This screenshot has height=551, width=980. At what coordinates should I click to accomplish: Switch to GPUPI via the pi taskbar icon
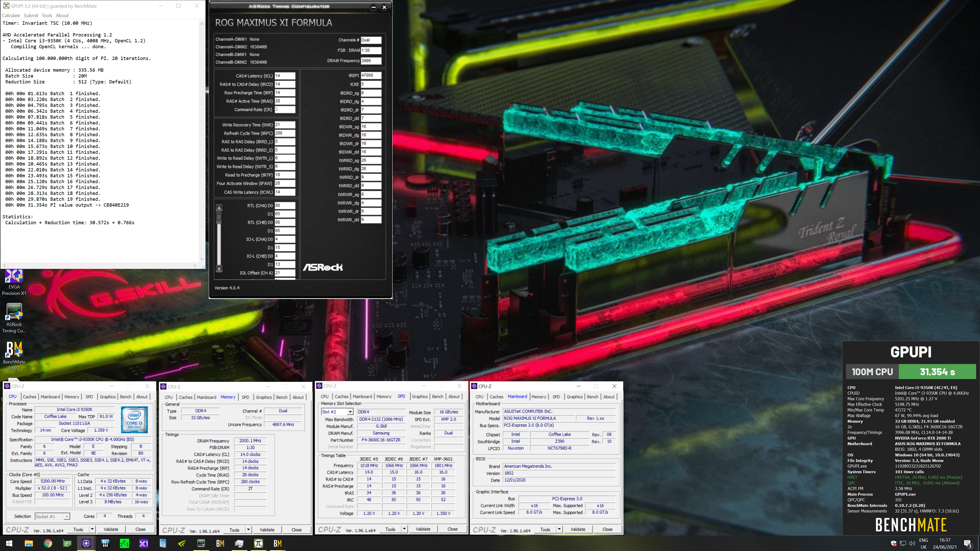pyautogui.click(x=259, y=543)
